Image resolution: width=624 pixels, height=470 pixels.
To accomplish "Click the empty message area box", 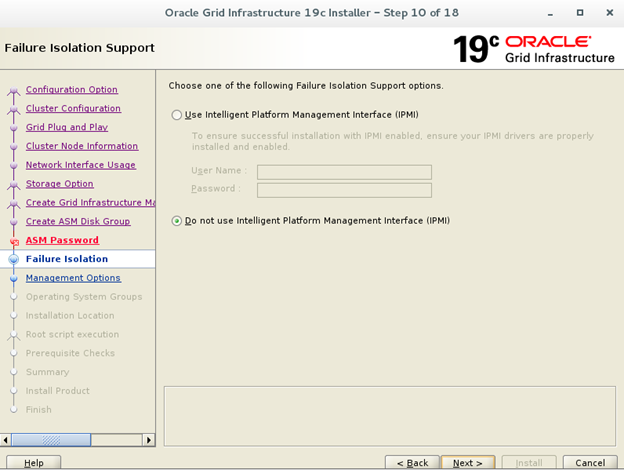I will tap(390, 416).
